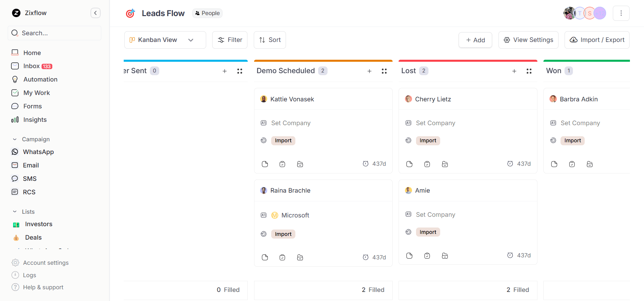Viewport: 644px width, 301px height.
Task: Open the Automation section
Action: pyautogui.click(x=40, y=79)
